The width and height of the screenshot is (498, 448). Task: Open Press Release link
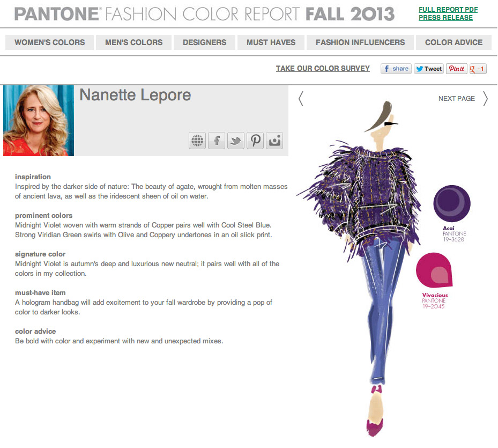(x=445, y=18)
